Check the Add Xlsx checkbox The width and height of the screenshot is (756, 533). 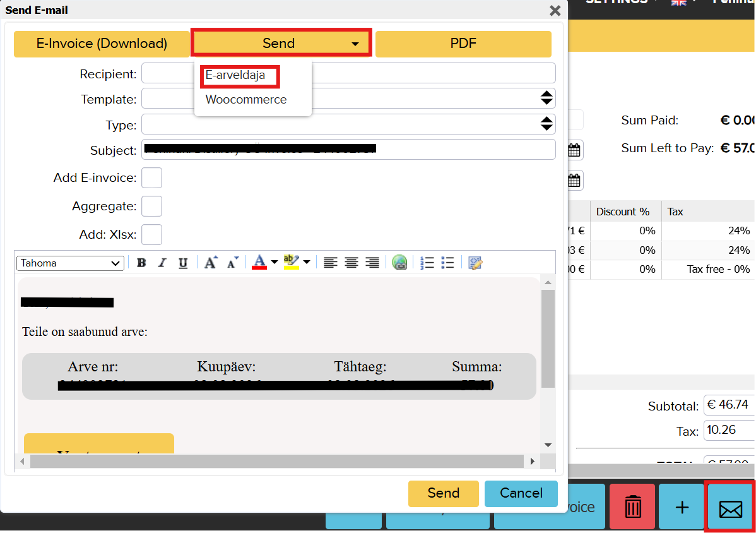coord(151,234)
